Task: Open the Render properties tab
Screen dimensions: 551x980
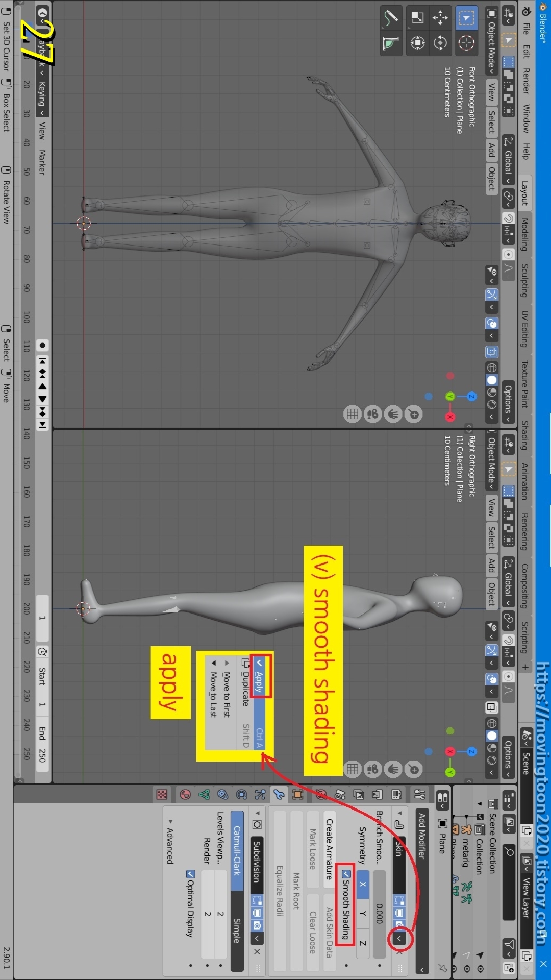Action: click(396, 794)
